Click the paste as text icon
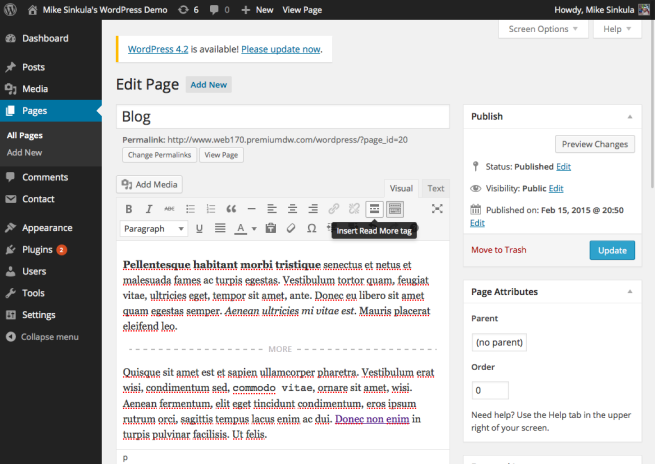 271,228
